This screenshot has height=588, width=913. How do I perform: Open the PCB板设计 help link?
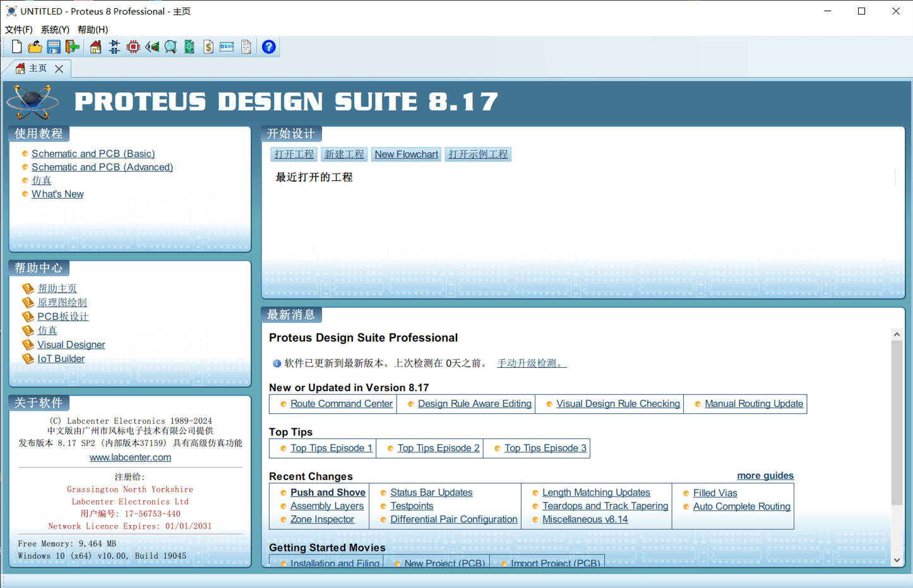(x=63, y=316)
